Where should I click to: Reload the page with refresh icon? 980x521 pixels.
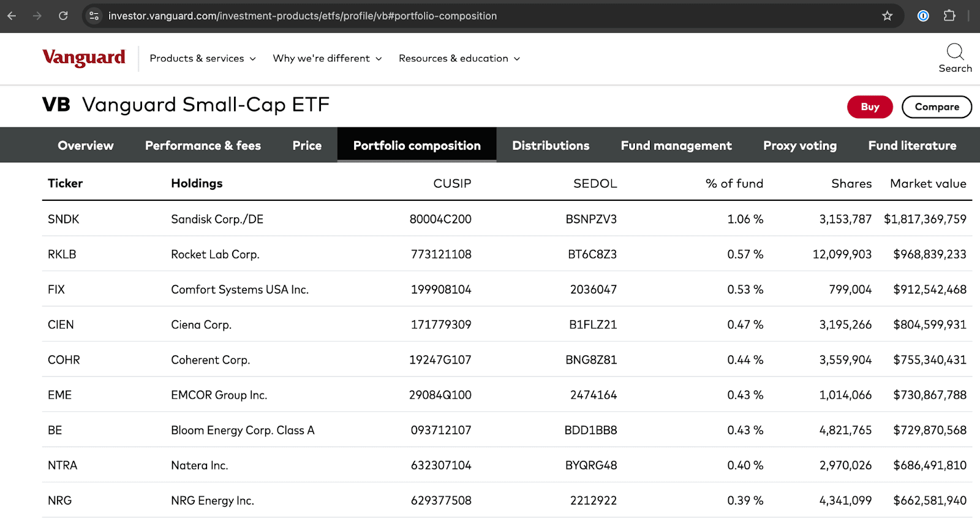63,16
